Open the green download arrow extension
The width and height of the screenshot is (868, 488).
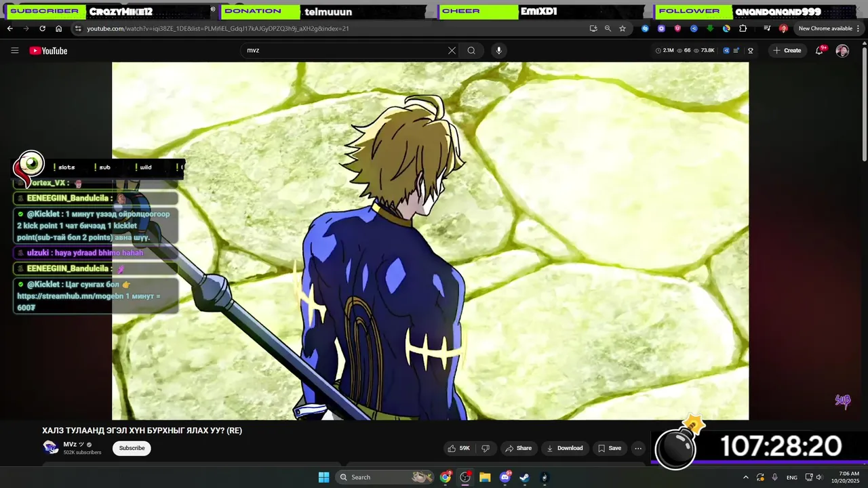click(710, 28)
